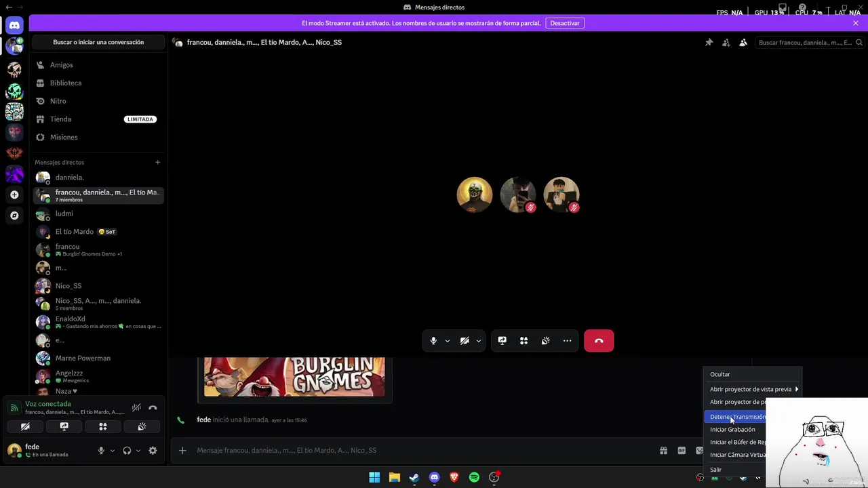The width and height of the screenshot is (868, 488).
Task: Toggle camera in call controls
Action: pyautogui.click(x=465, y=341)
